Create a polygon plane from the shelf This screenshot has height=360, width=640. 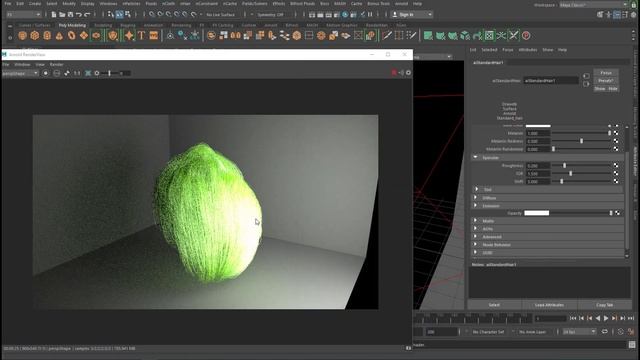tap(84, 36)
